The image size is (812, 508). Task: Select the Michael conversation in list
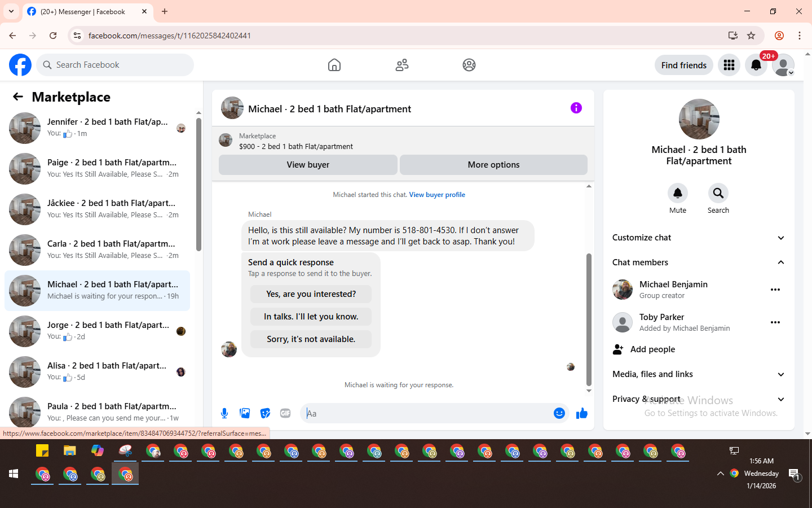(x=97, y=290)
